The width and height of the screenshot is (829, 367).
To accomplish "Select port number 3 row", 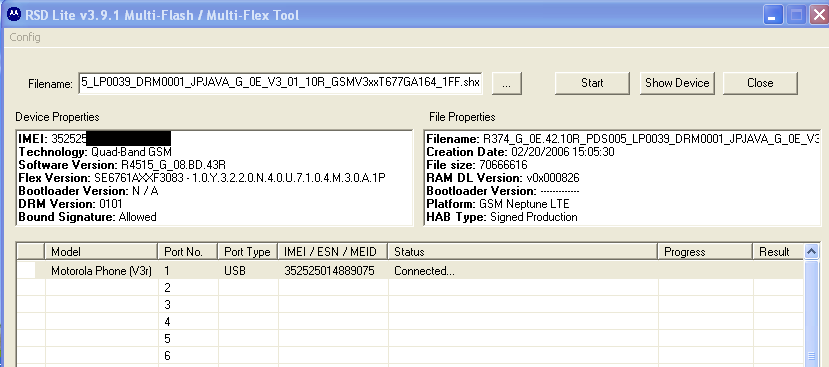I will point(410,305).
